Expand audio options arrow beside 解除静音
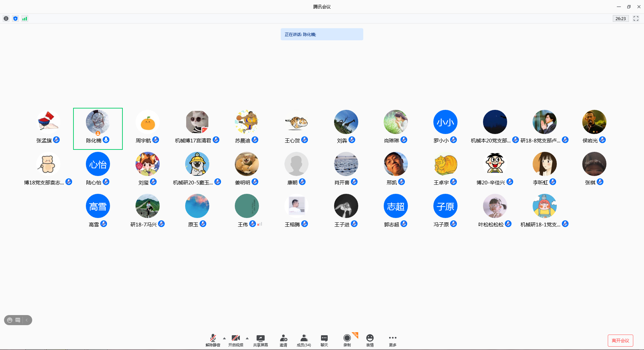Screen dimensions: 644x350 coord(224,338)
